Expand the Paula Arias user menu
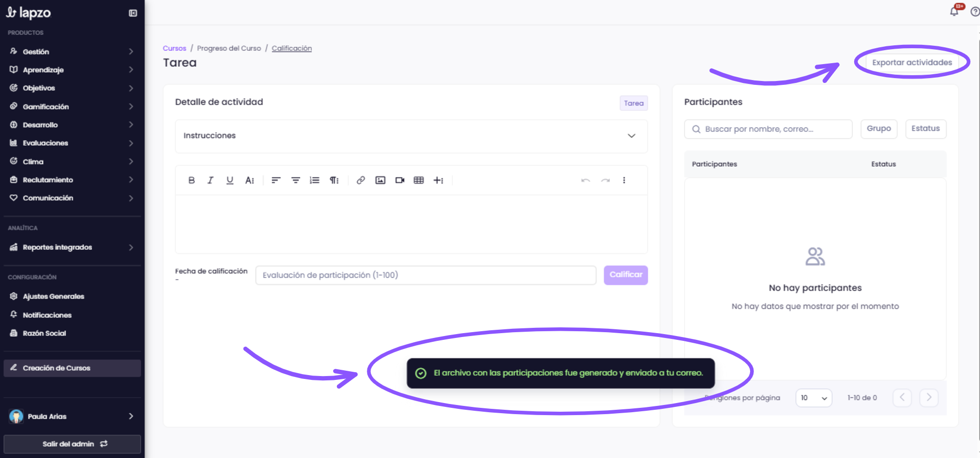Screen dimensions: 980x458 72,417
